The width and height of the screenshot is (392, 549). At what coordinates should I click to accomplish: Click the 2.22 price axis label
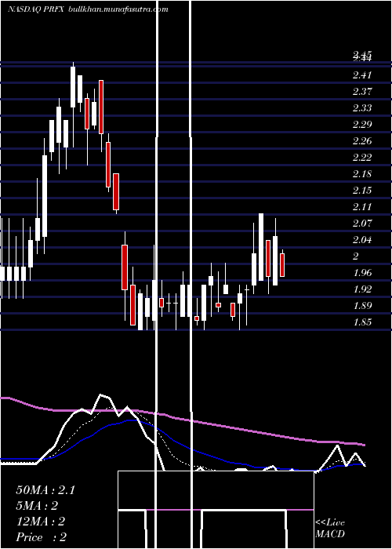(x=362, y=158)
